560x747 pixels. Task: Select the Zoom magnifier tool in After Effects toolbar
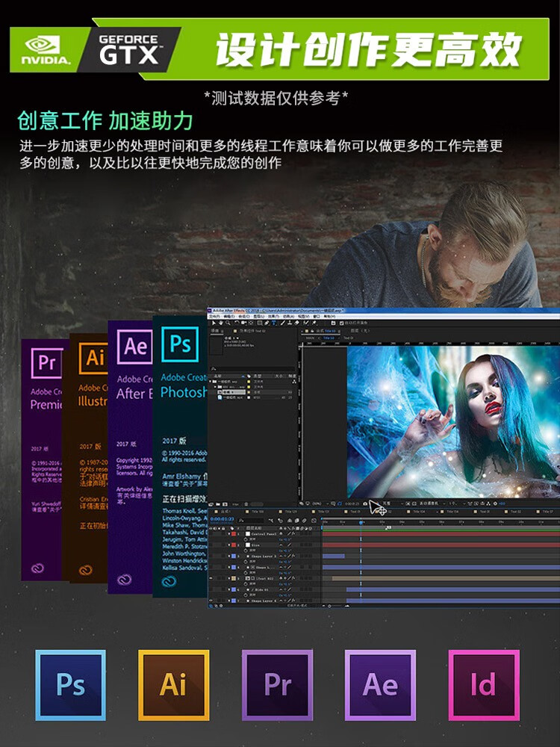(x=228, y=323)
